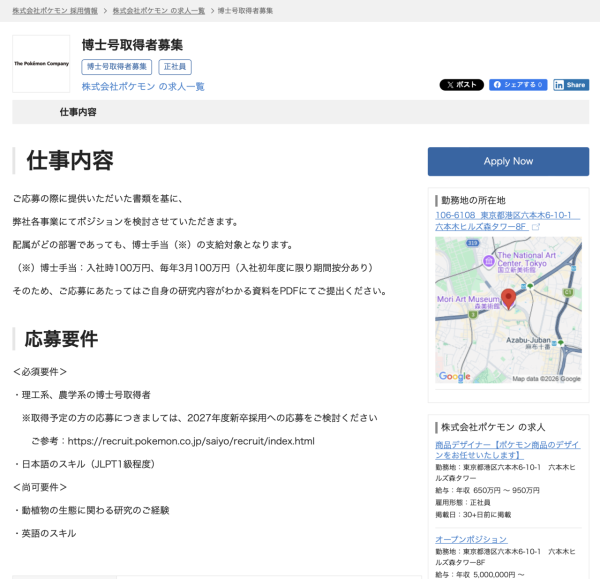Viewport: 600px width, 579px height.
Task: Open 株式会社ポケモン 採用情報 breadcrumb link
Action: tap(55, 11)
